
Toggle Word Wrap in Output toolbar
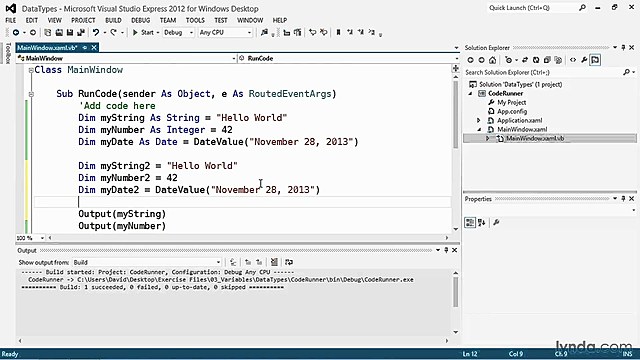click(x=289, y=262)
